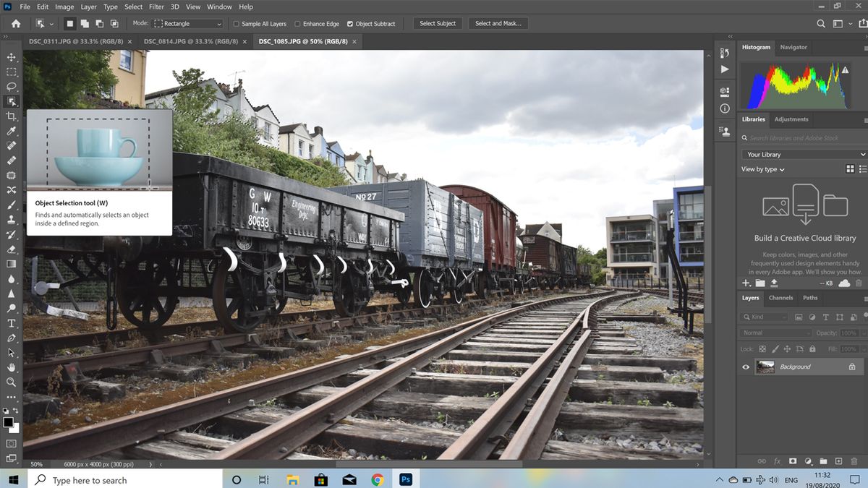Image resolution: width=868 pixels, height=488 pixels.
Task: Select the Lasso tool
Action: pos(11,87)
